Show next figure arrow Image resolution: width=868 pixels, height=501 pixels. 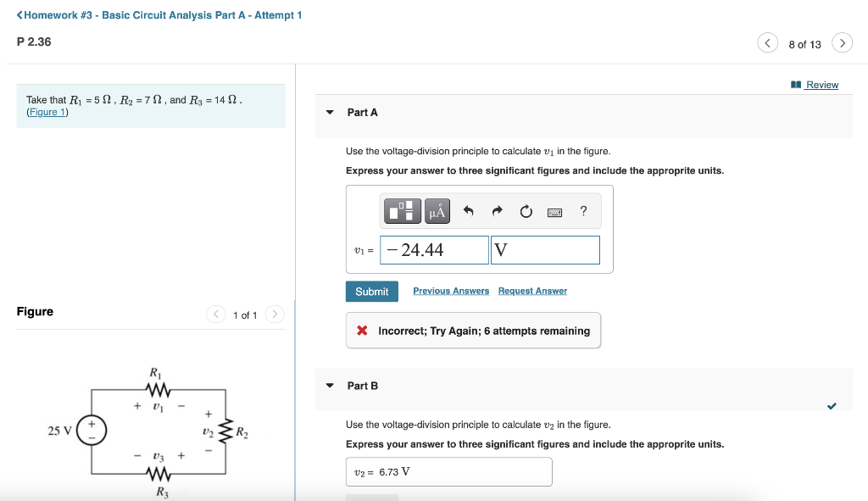pos(275,315)
